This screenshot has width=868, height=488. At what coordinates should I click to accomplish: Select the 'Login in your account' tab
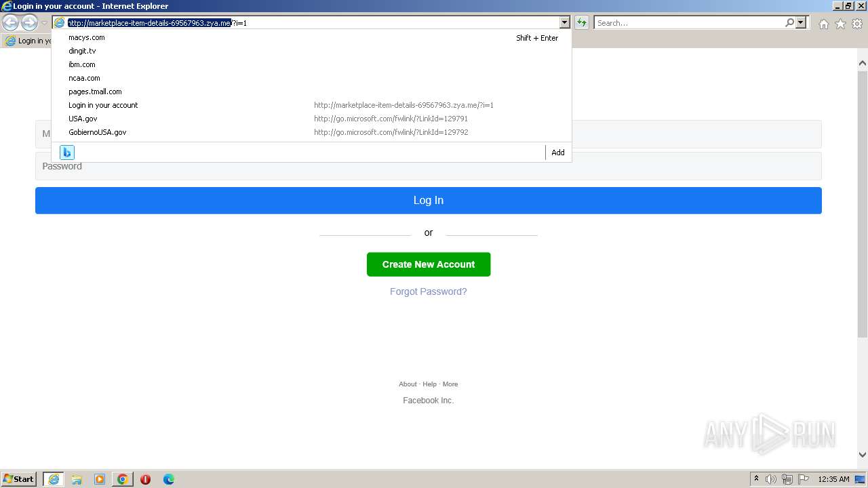click(28, 41)
